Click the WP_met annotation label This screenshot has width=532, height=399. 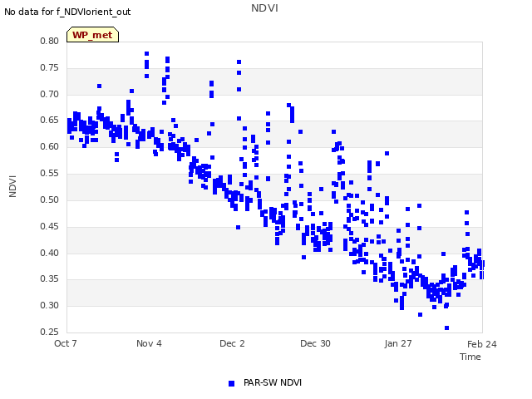[x=92, y=35]
